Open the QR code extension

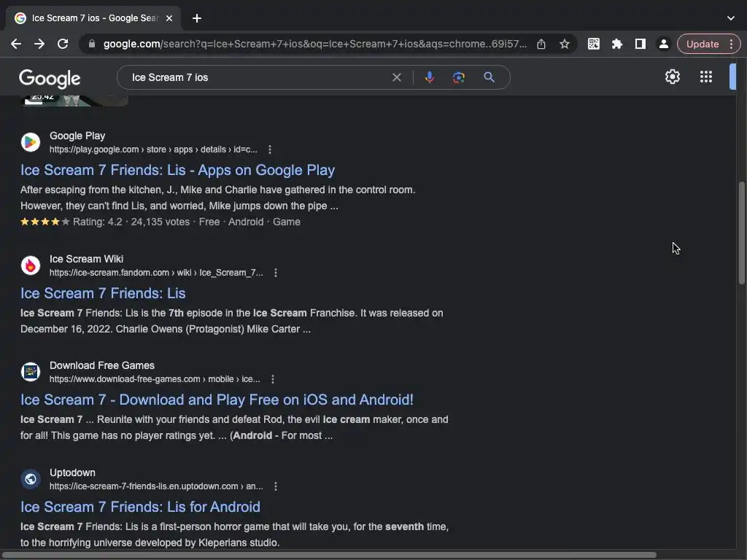tap(594, 44)
